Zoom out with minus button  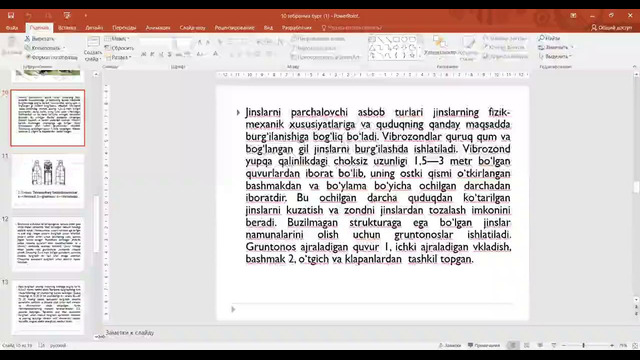click(x=564, y=345)
